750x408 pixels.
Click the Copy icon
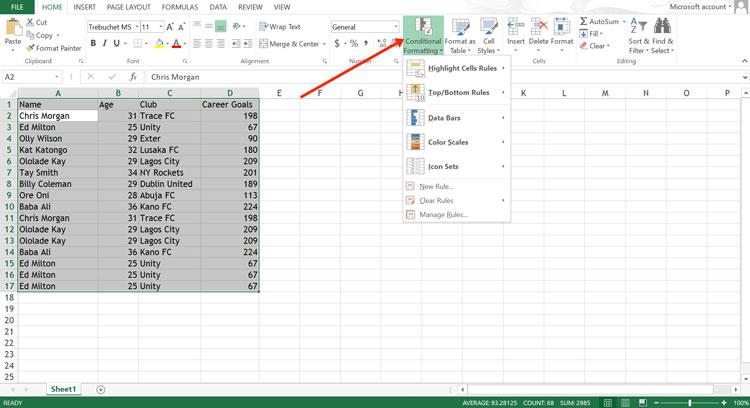click(x=30, y=35)
